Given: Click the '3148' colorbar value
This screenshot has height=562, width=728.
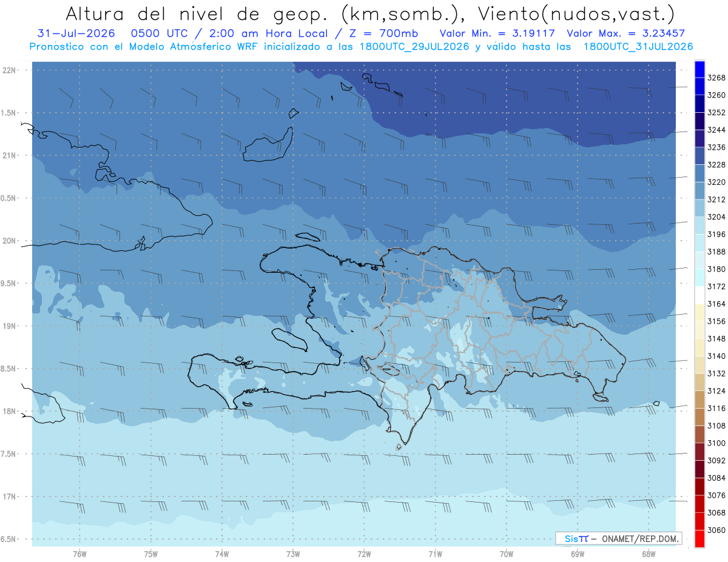Looking at the screenshot, I should click(x=716, y=339).
